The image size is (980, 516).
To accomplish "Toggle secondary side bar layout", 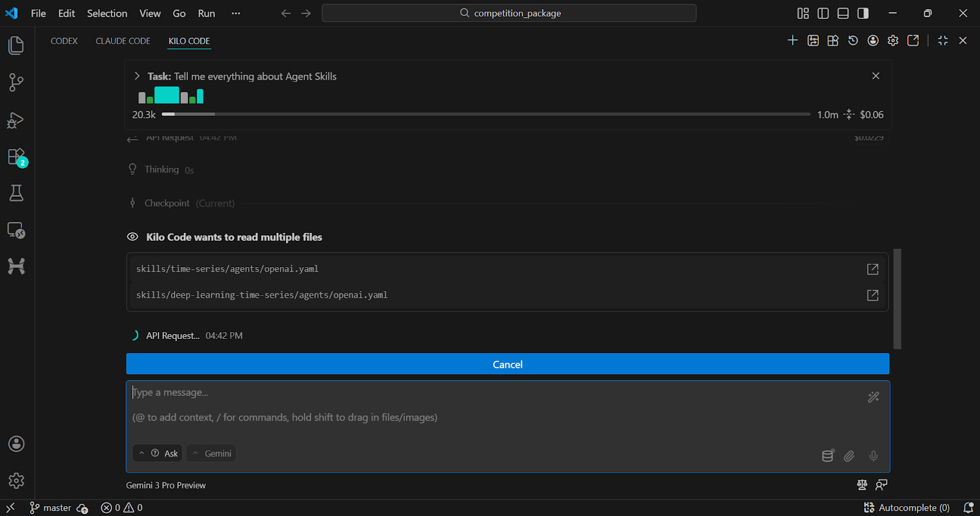I will (863, 13).
